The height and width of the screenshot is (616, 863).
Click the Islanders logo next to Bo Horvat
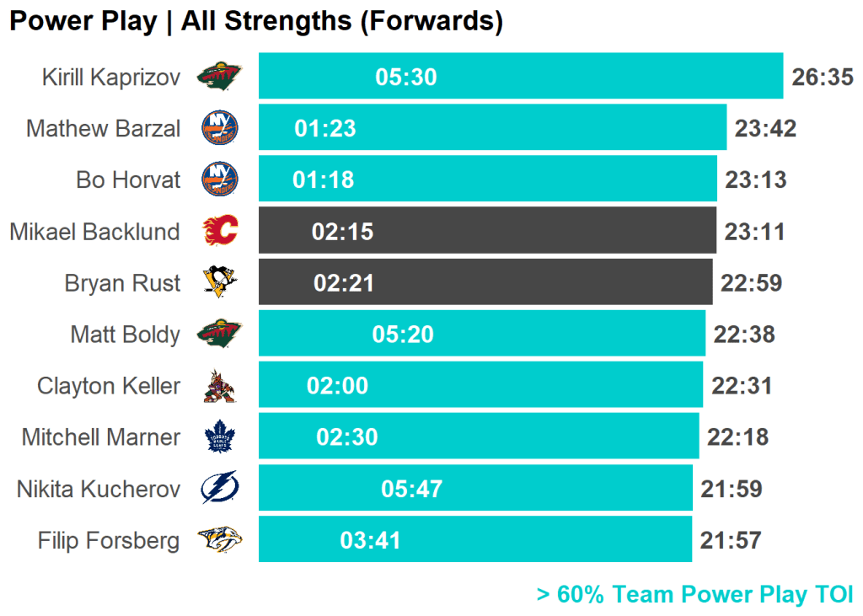(x=219, y=179)
